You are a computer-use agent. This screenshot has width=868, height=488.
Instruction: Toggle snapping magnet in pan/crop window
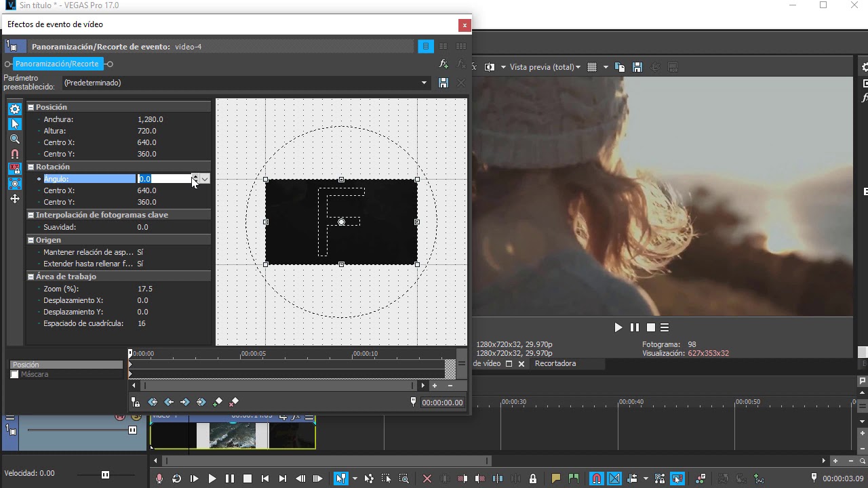tap(15, 154)
